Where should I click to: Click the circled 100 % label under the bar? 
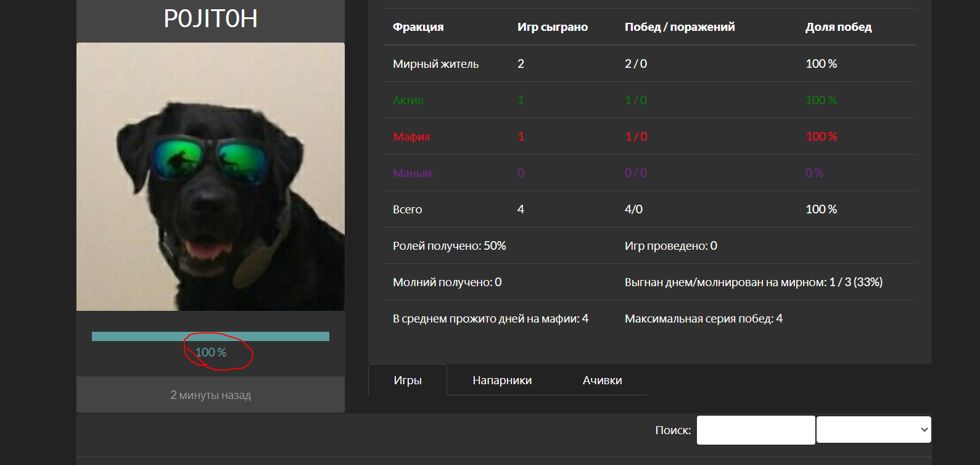click(211, 352)
